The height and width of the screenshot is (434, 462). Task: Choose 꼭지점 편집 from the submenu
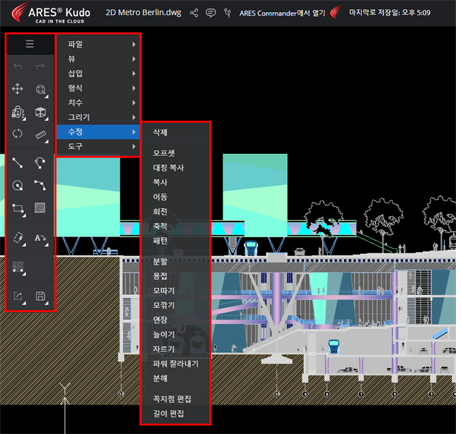176,399
